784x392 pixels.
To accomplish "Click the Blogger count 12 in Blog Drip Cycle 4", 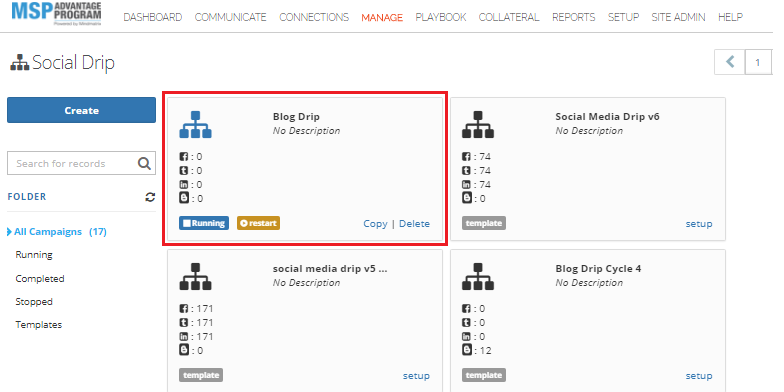I will coord(486,351).
